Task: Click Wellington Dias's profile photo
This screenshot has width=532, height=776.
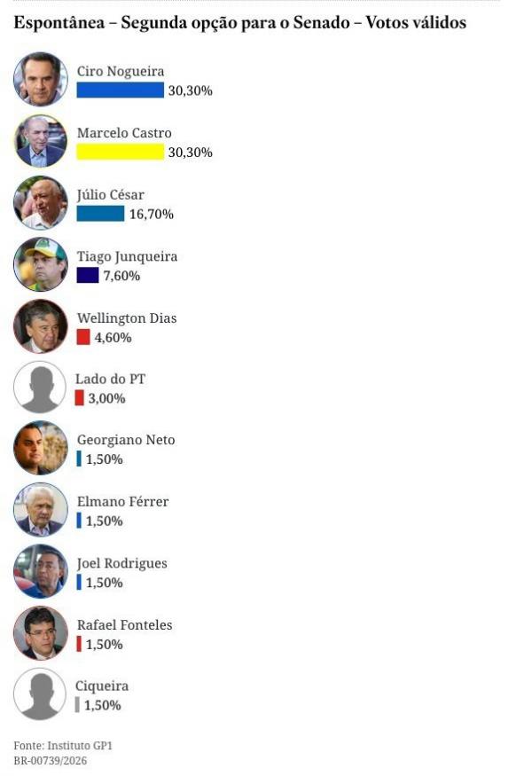Action: tap(40, 326)
